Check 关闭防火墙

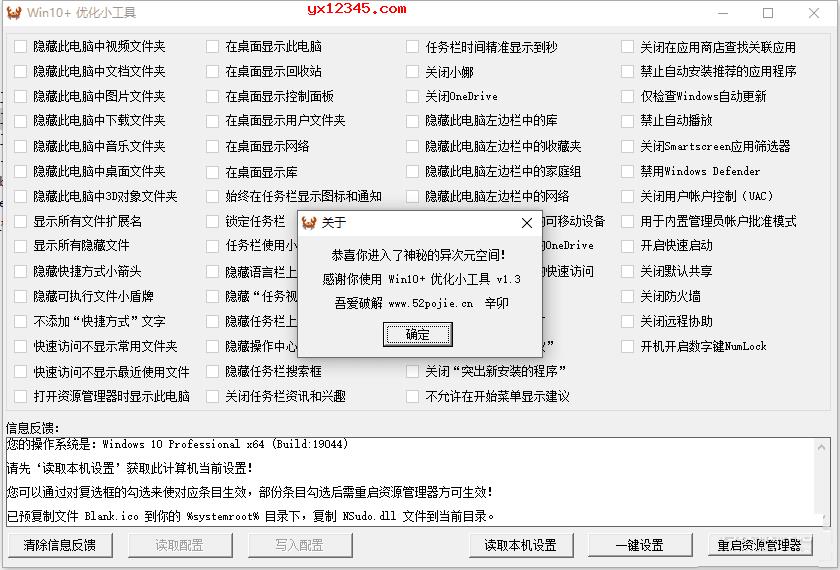(627, 296)
